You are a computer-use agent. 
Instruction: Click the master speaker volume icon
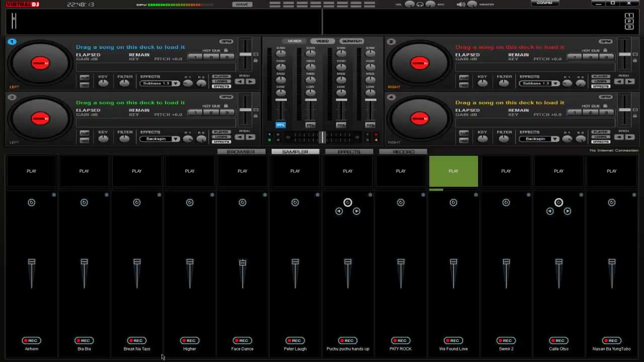point(461,5)
